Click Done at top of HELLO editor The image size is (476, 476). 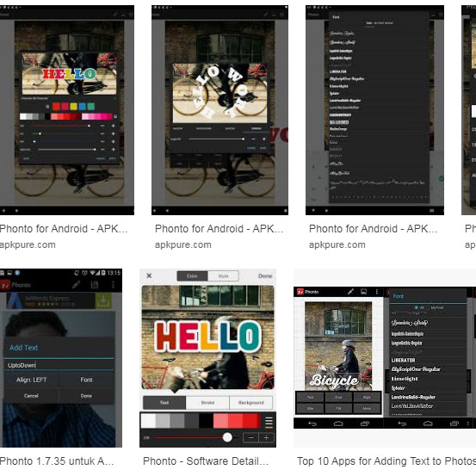tap(265, 276)
